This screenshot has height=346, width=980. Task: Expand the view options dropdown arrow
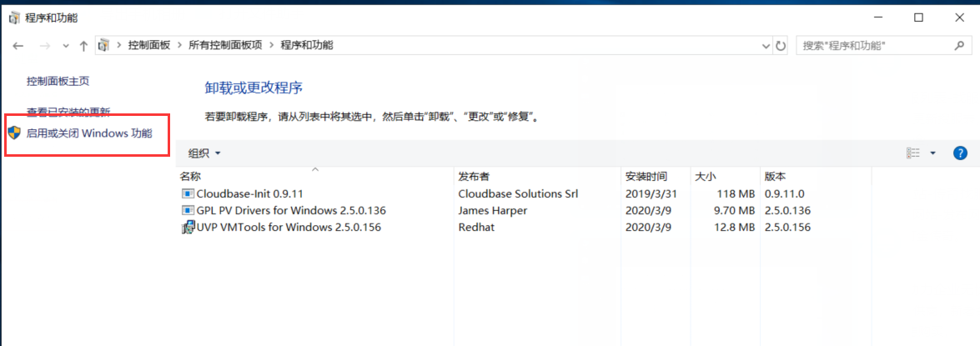point(933,153)
